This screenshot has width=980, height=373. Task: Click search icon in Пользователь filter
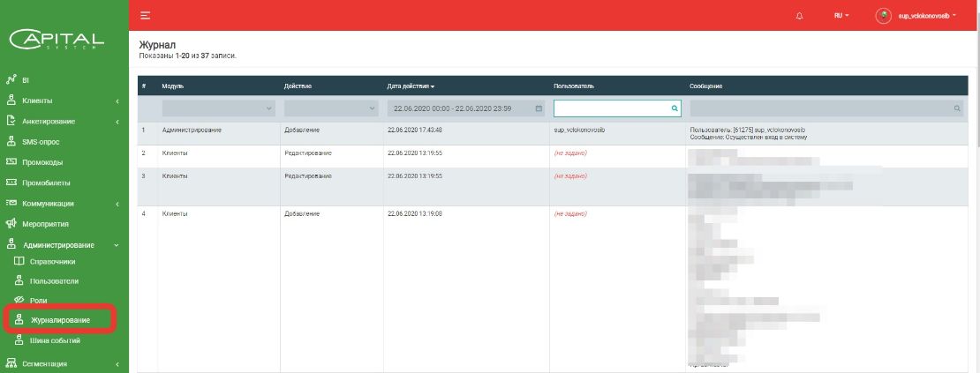pyautogui.click(x=675, y=108)
